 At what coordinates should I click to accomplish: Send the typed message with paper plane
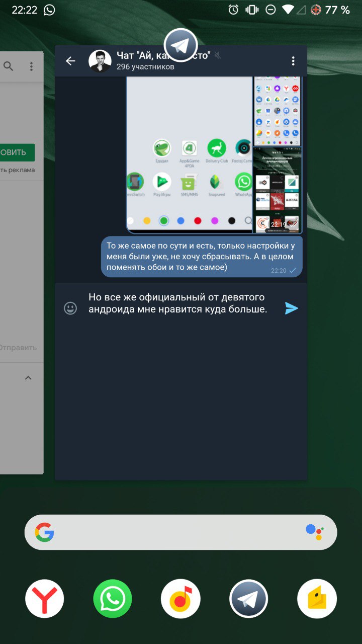pyautogui.click(x=291, y=308)
